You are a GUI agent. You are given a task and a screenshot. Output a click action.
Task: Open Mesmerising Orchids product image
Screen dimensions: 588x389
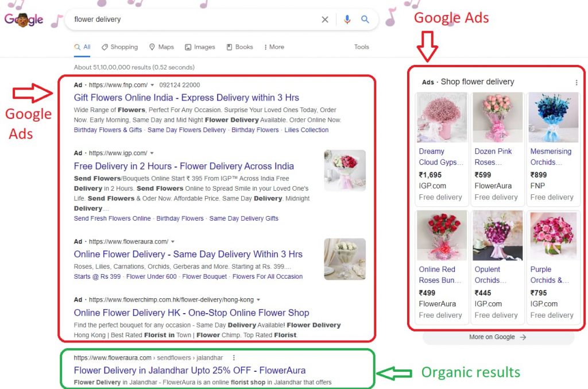553,117
